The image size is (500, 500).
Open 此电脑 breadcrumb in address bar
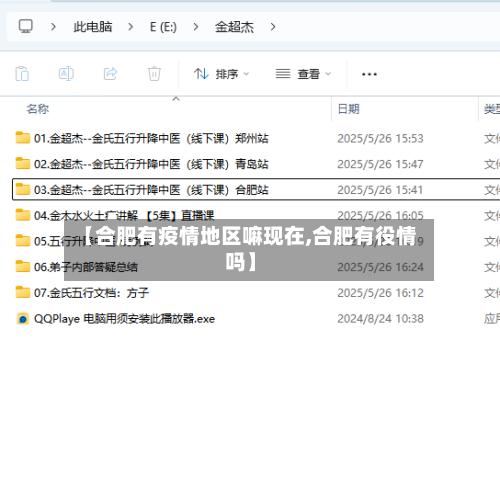pyautogui.click(x=93, y=27)
